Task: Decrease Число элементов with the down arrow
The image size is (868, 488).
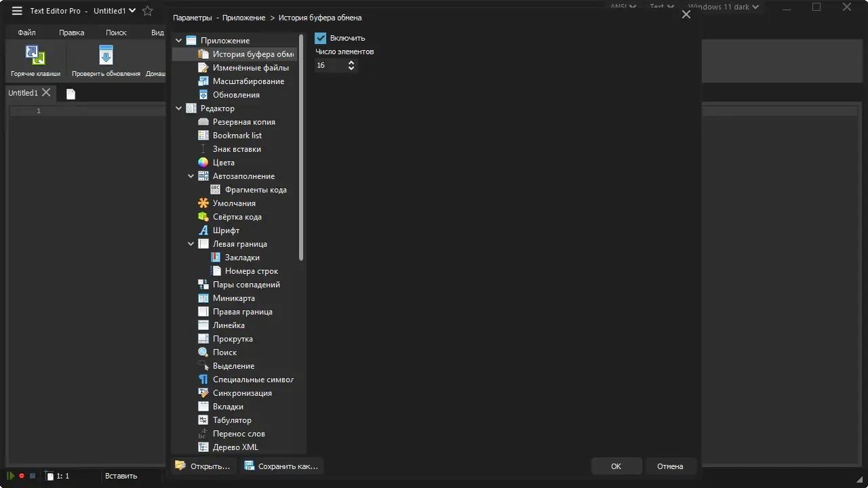Action: pyautogui.click(x=351, y=68)
